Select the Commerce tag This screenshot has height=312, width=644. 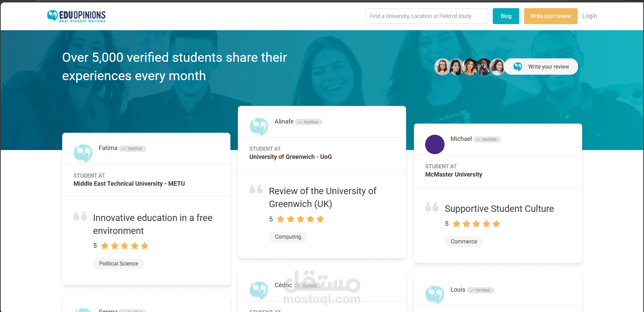(x=464, y=242)
